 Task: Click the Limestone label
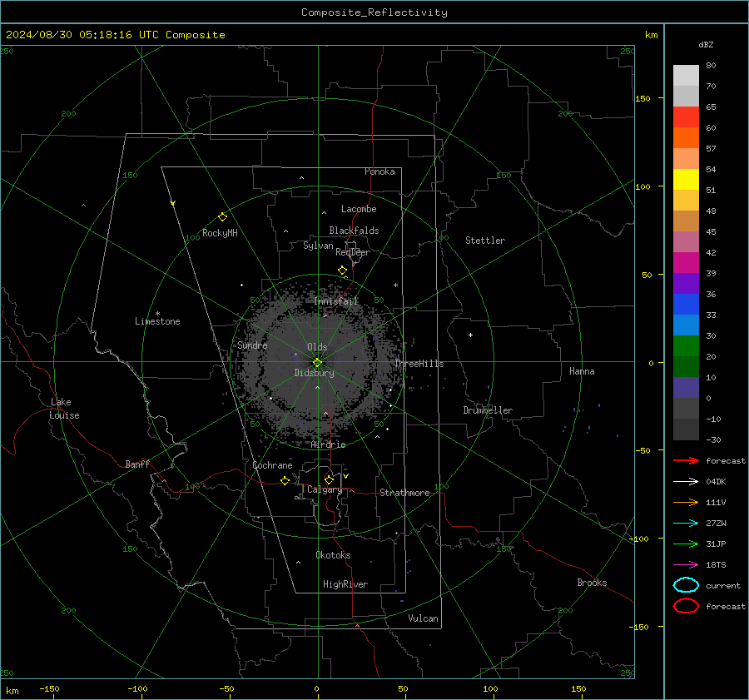click(157, 321)
